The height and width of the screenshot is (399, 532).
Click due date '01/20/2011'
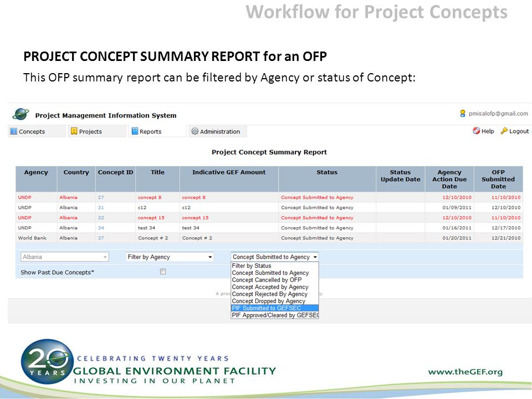pos(457,238)
